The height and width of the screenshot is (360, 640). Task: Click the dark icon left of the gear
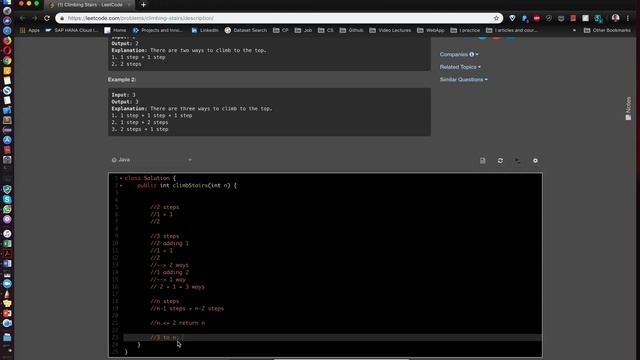click(x=518, y=161)
